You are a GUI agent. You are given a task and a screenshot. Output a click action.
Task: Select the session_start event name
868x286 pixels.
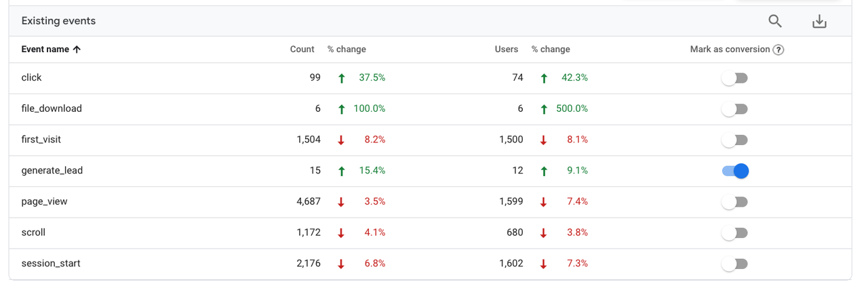point(51,263)
